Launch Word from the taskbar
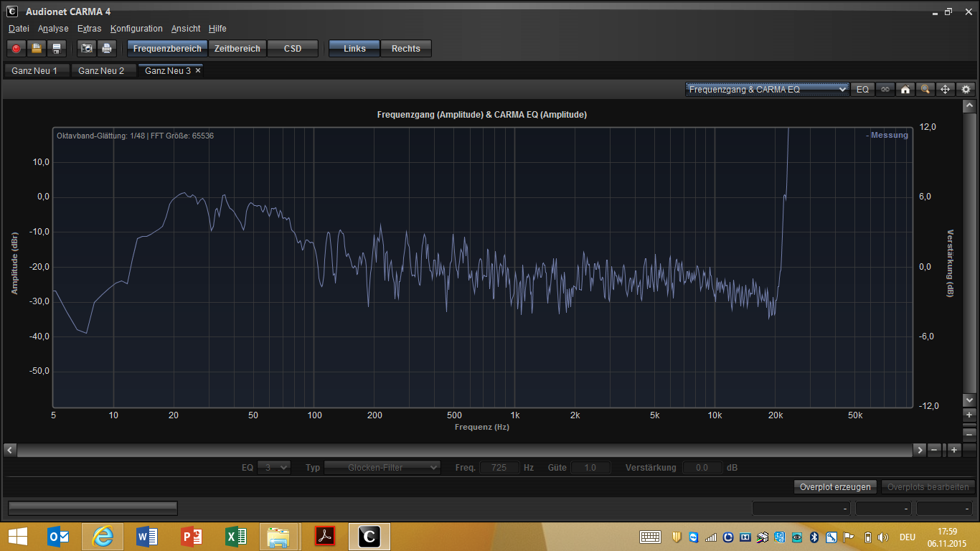This screenshot has width=980, height=551. click(147, 536)
